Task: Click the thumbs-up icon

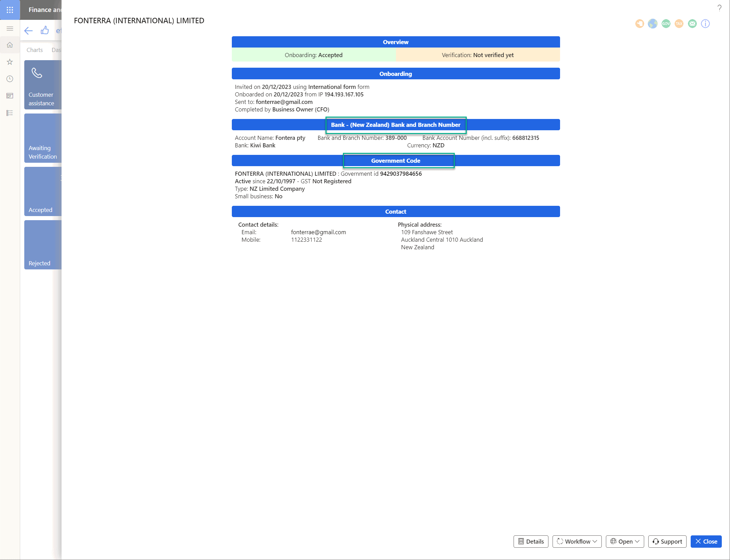Action: click(x=45, y=30)
